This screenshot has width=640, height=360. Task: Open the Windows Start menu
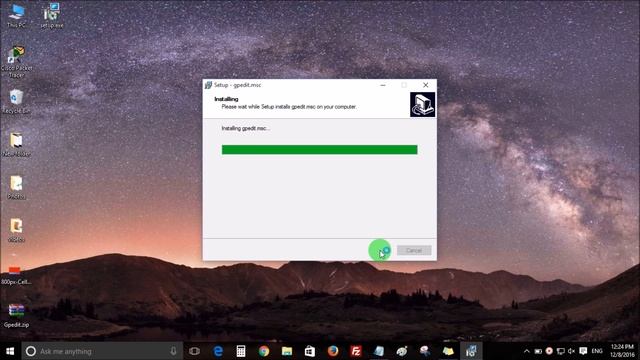[10, 351]
